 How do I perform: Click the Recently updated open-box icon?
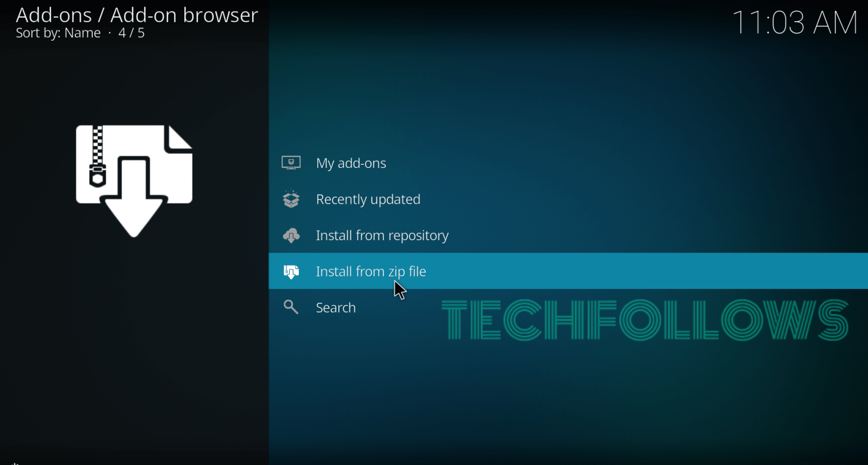(291, 199)
